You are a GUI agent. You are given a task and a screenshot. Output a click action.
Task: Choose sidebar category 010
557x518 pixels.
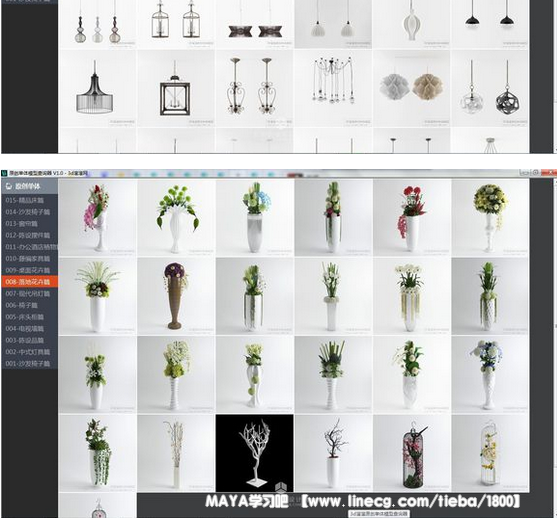pos(29,259)
